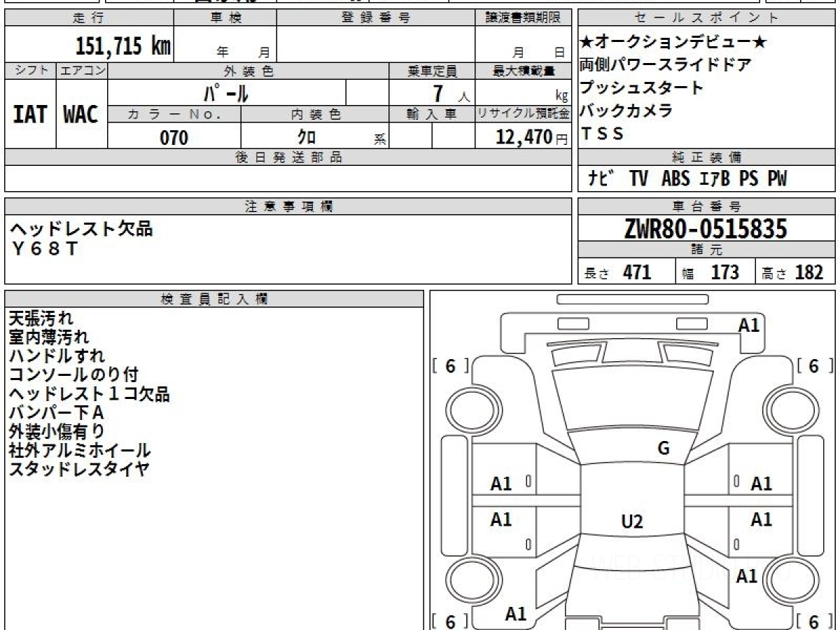Image resolution: width=840 pixels, height=630 pixels.
Task: Select the bottom-right [6] tire rating
Action: coord(813,621)
